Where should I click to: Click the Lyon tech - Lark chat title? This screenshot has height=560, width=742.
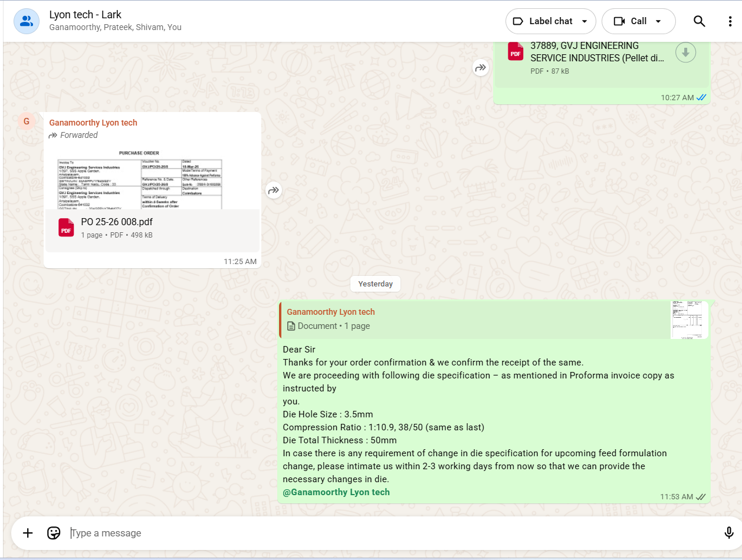click(x=86, y=15)
